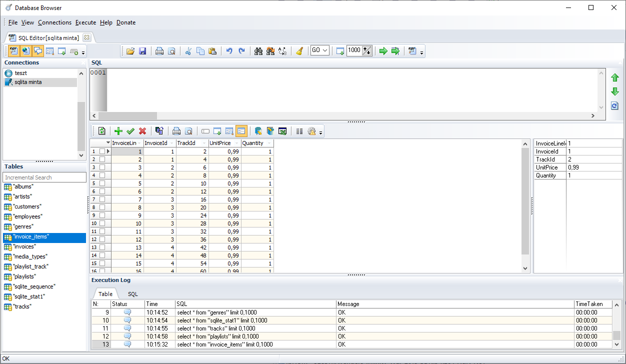Click the green plus add record icon
The width and height of the screenshot is (626, 364).
point(118,131)
